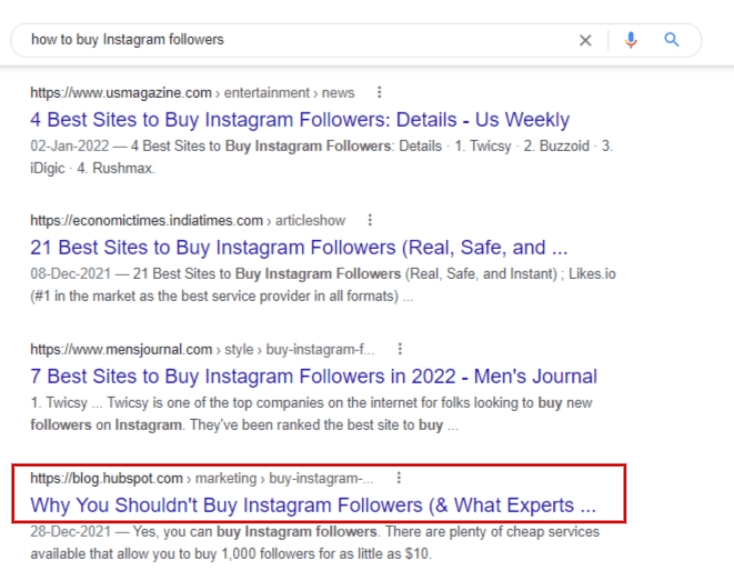This screenshot has height=580, width=734.
Task: Start voice search with the microphone icon
Action: coord(631,40)
